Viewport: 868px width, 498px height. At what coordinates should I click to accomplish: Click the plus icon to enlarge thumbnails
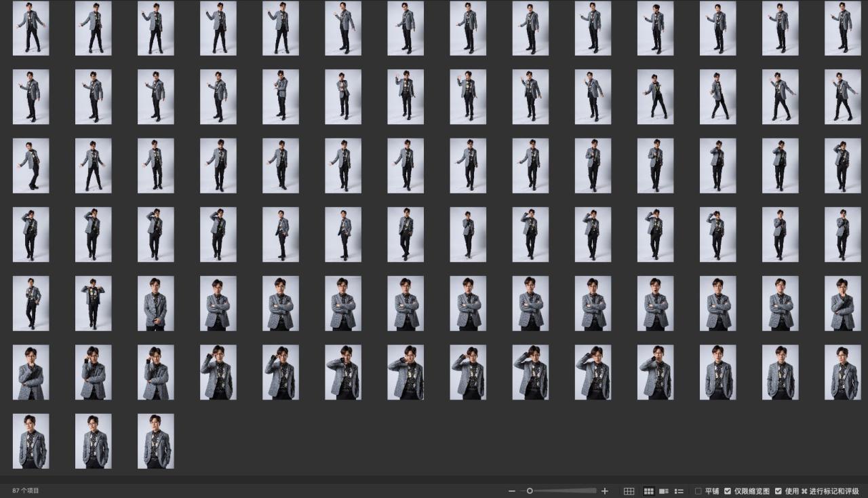click(605, 491)
